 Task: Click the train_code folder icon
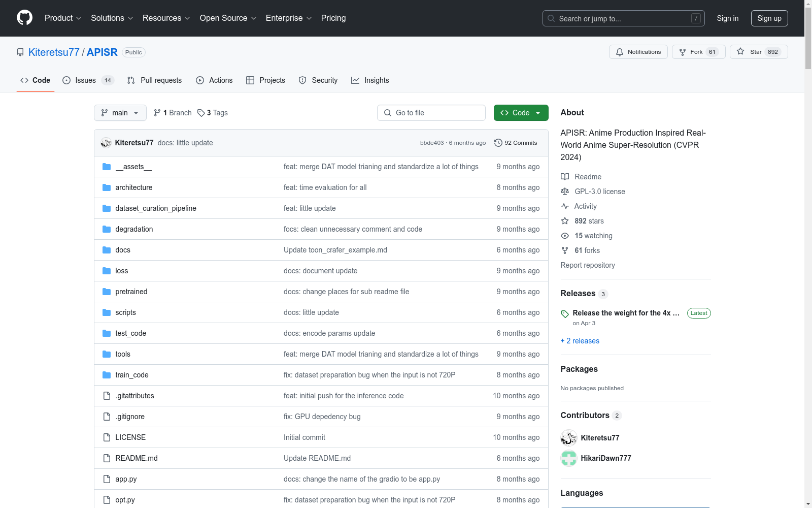pos(107,375)
